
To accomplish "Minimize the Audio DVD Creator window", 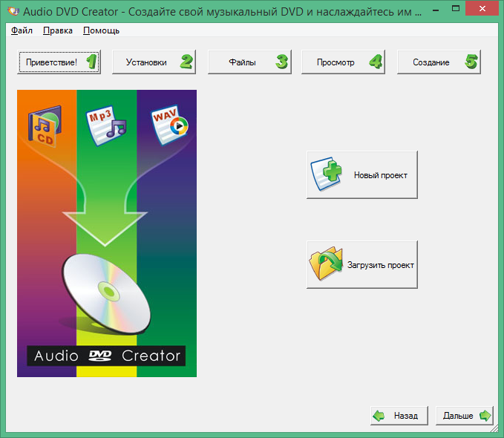I will pyautogui.click(x=436, y=10).
